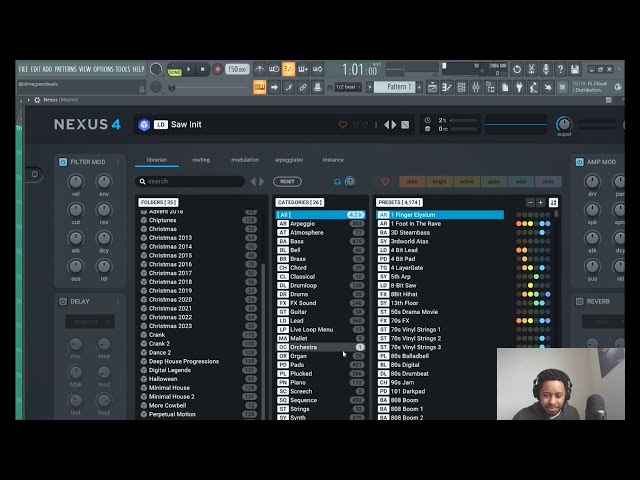Stop playback with the stop button
640x480 pixels.
point(202,69)
